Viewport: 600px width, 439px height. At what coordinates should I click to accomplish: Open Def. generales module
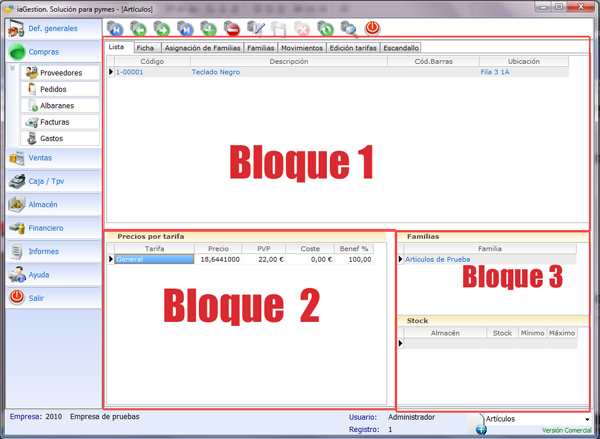(54, 29)
